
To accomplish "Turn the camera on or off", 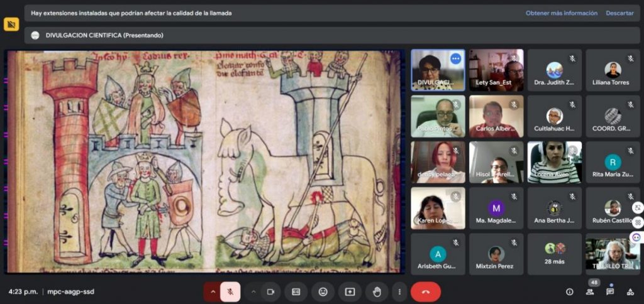I will 271,291.
